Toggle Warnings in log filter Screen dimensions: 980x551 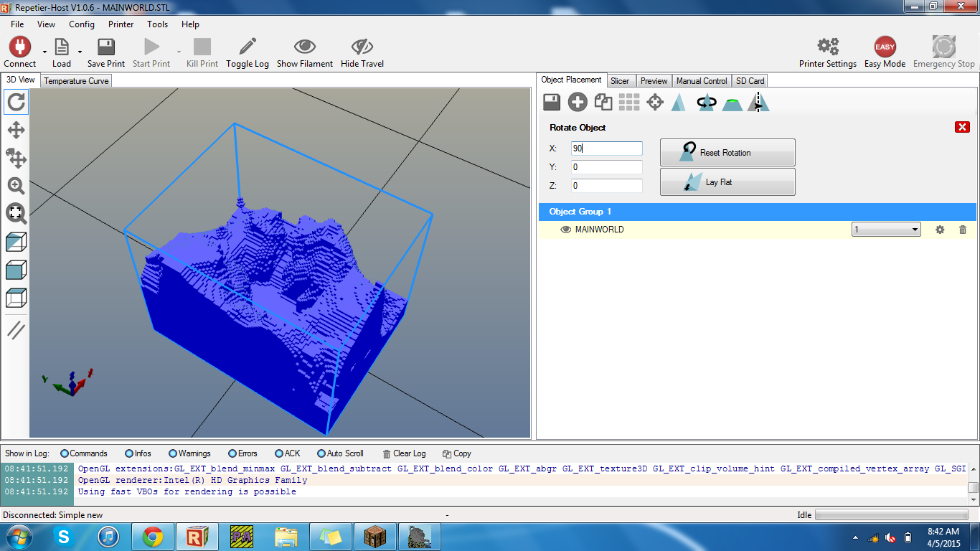189,453
